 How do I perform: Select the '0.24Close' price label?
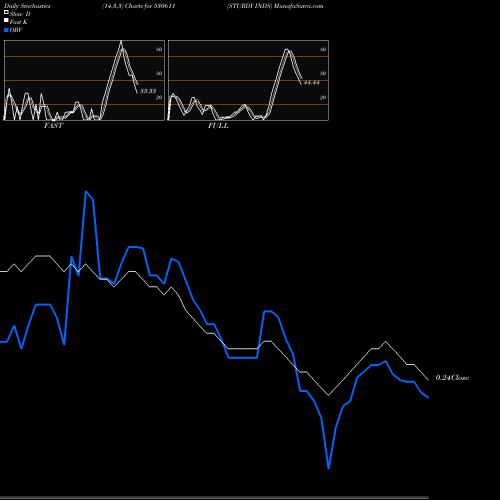coord(452,378)
